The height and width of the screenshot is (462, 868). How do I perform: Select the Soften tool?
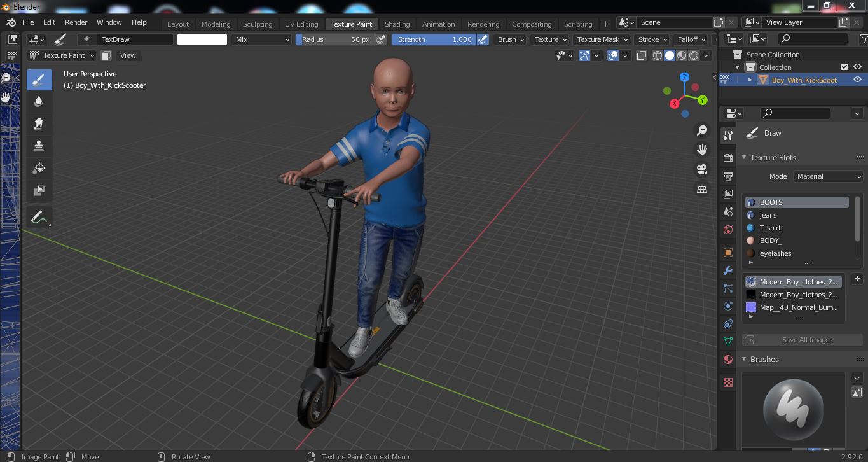(x=39, y=102)
